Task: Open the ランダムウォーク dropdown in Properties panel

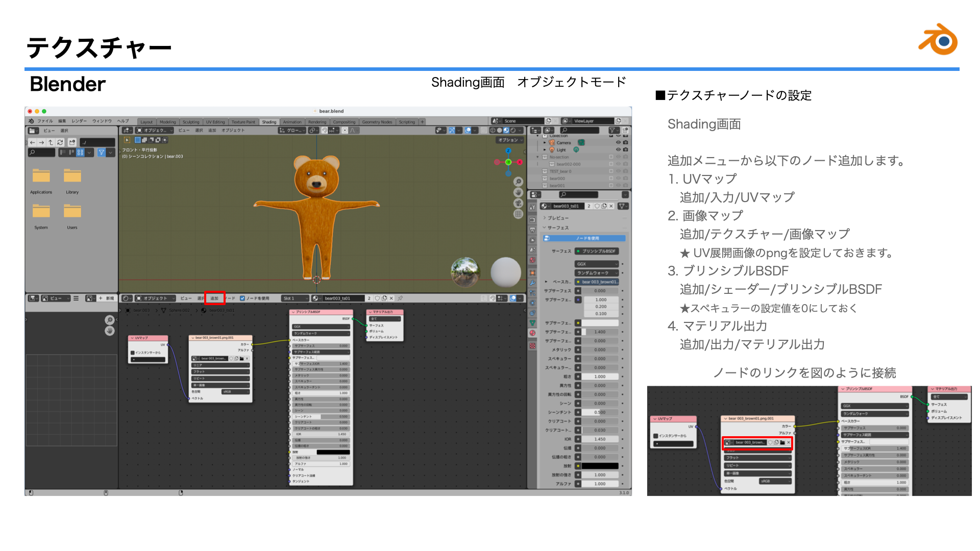Action: [597, 273]
